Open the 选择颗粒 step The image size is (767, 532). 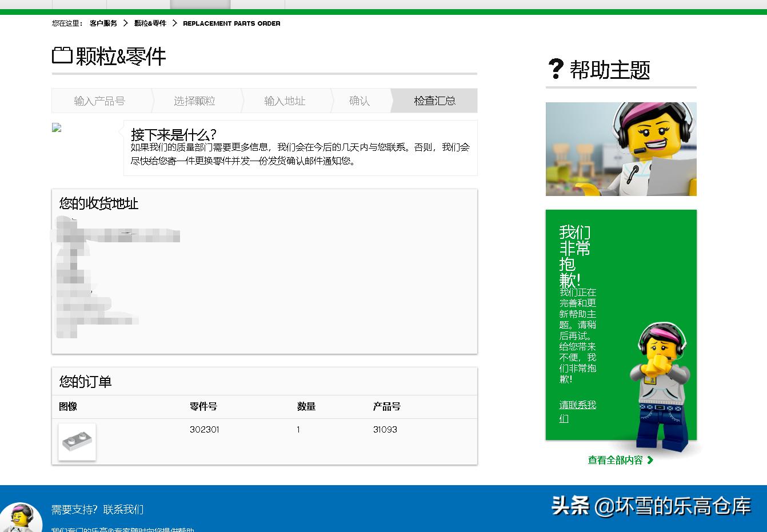pos(195,101)
